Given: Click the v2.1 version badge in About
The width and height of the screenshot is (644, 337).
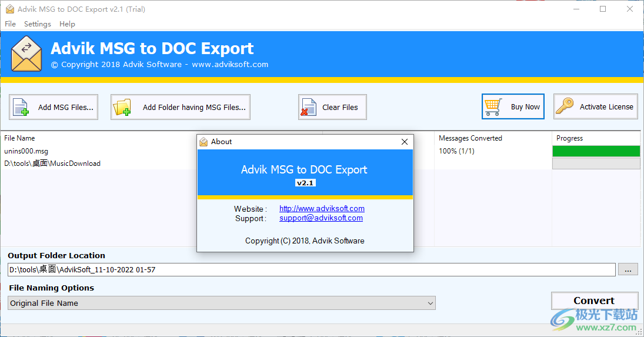Looking at the screenshot, I should [x=305, y=183].
